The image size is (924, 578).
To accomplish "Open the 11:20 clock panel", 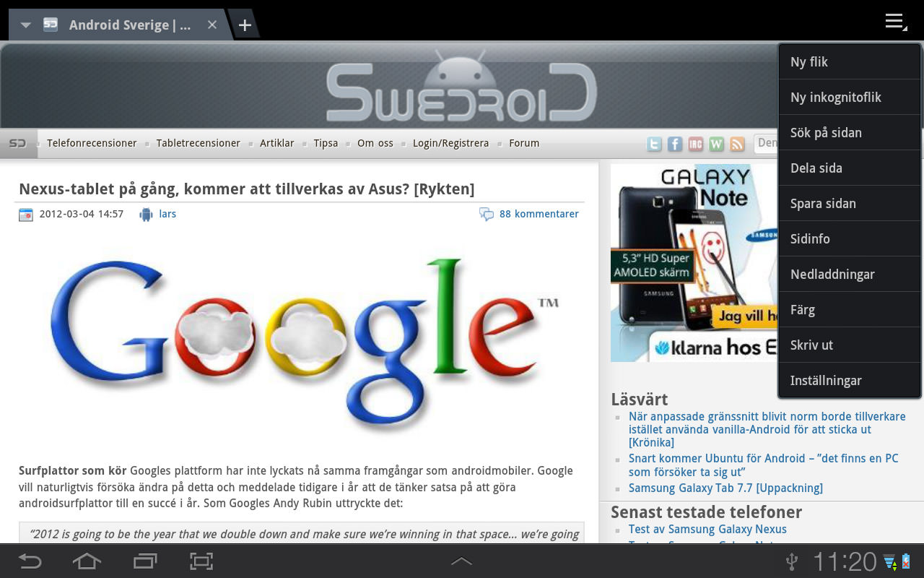I will pos(845,561).
